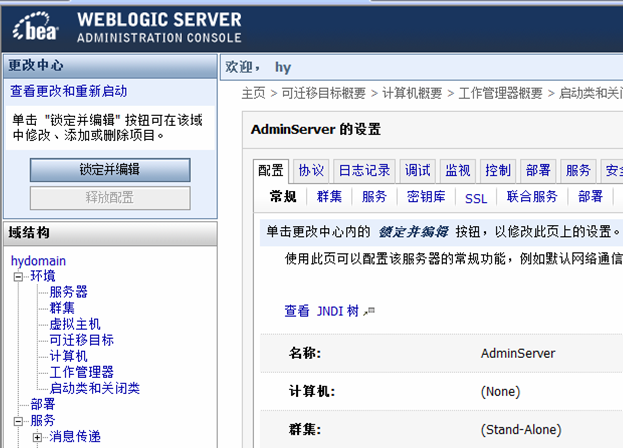This screenshot has width=623, height=448.
Task: Switch to the 调试 tab
Action: pos(418,171)
